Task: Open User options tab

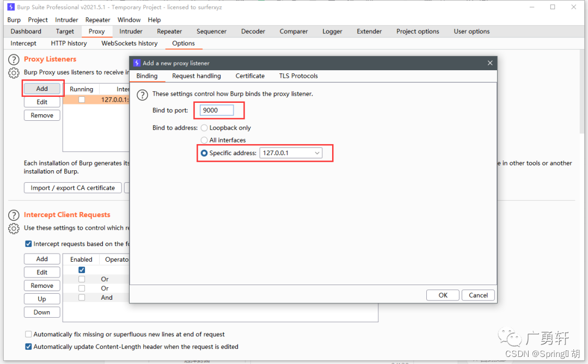Action: pyautogui.click(x=471, y=32)
